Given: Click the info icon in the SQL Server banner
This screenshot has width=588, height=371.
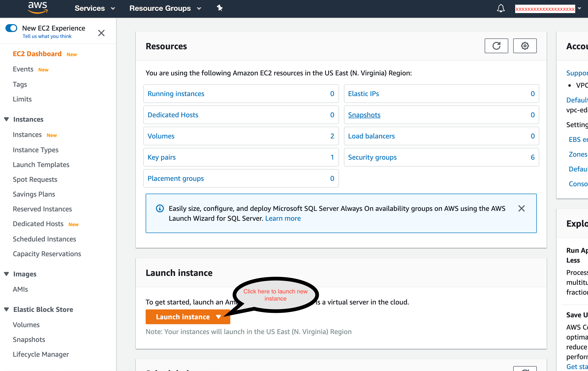Looking at the screenshot, I should [160, 208].
